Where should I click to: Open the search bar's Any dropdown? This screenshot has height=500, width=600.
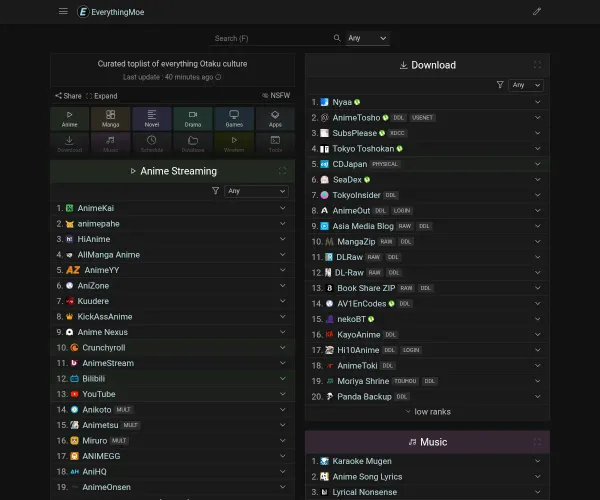(x=367, y=38)
